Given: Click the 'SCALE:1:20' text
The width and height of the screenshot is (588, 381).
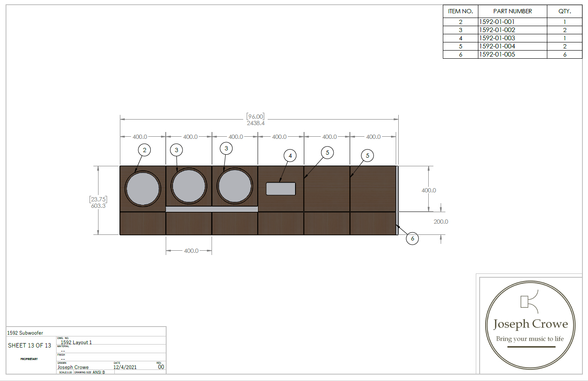Looking at the screenshot, I should [x=66, y=372].
